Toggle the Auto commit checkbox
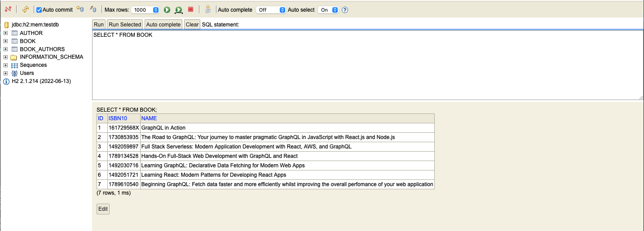 click(40, 10)
